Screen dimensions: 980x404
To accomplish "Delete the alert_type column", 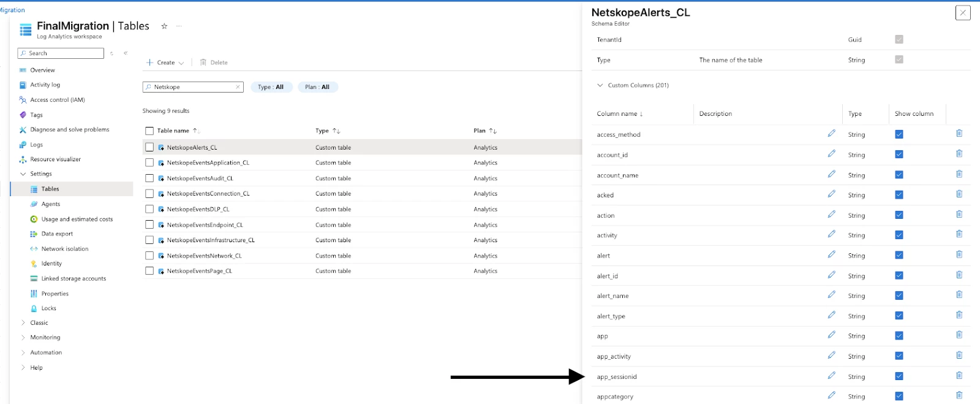I will [959, 315].
